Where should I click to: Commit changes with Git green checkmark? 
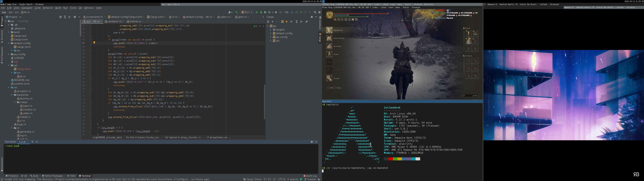click(297, 12)
